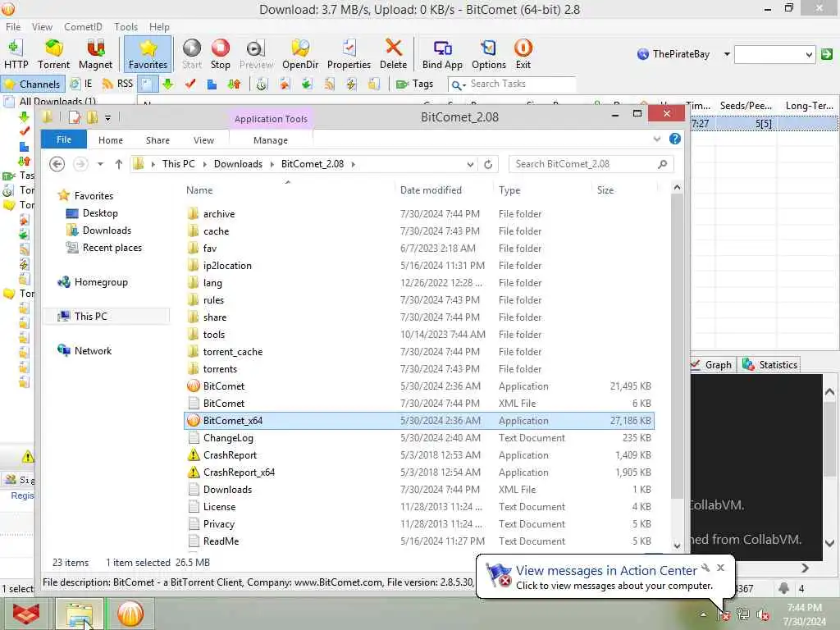840x630 pixels.
Task: Click the Explorer Back arrow
Action: [57, 164]
